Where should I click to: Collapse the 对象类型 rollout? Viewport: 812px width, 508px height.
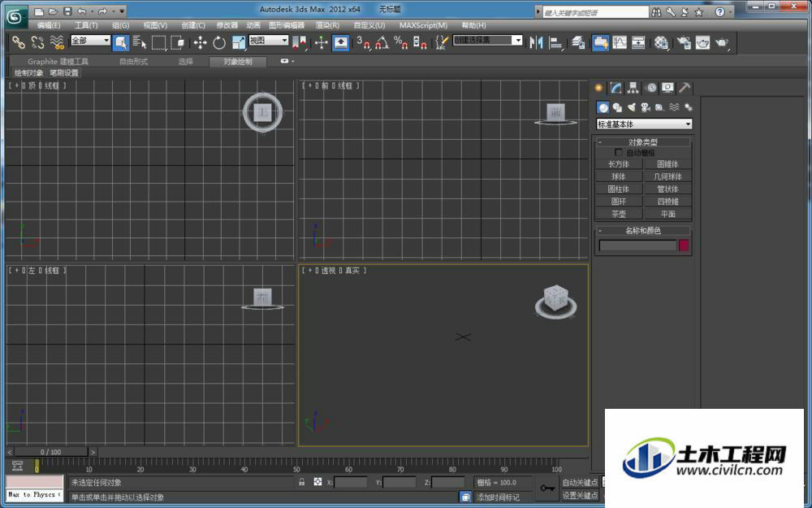coord(644,141)
